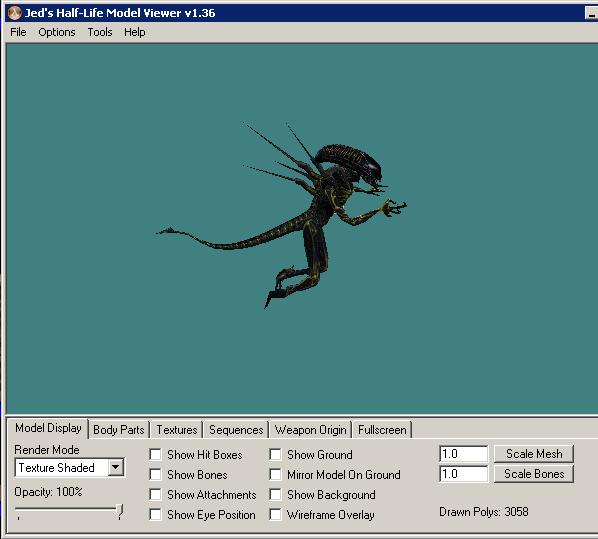The height and width of the screenshot is (539, 598).
Task: Open the Tools menu
Action: (x=100, y=32)
